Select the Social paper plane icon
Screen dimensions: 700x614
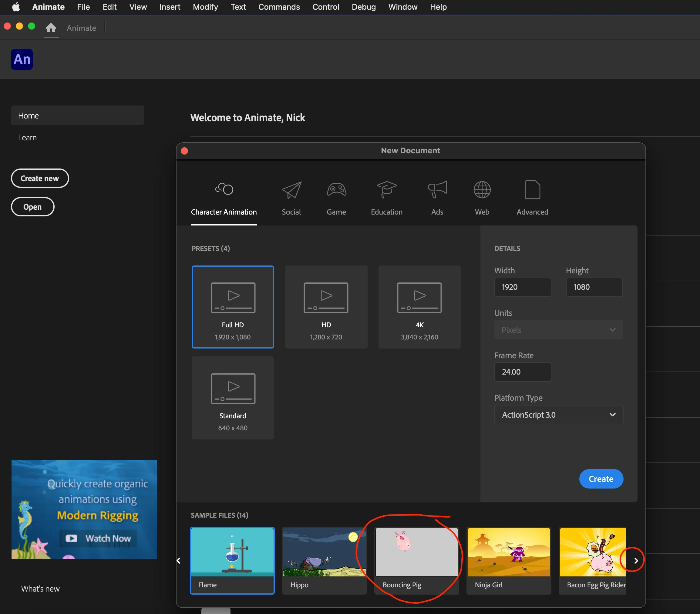click(291, 190)
